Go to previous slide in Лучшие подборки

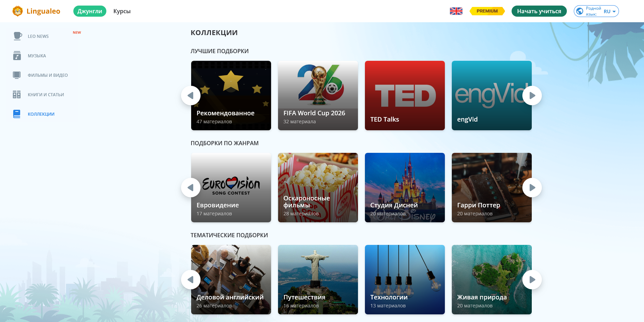click(x=191, y=96)
